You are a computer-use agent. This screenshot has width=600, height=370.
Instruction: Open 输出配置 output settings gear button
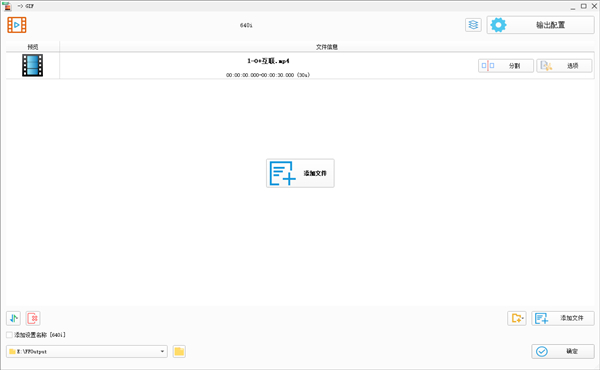point(540,25)
